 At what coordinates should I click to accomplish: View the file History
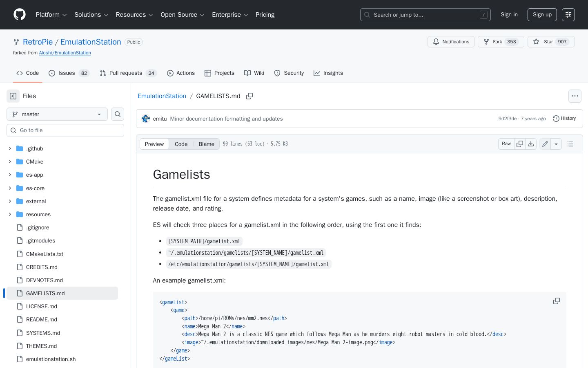[564, 119]
